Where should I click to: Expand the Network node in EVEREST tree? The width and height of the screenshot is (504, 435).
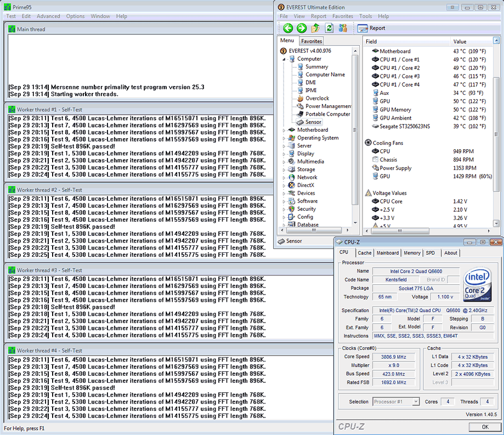tap(284, 178)
